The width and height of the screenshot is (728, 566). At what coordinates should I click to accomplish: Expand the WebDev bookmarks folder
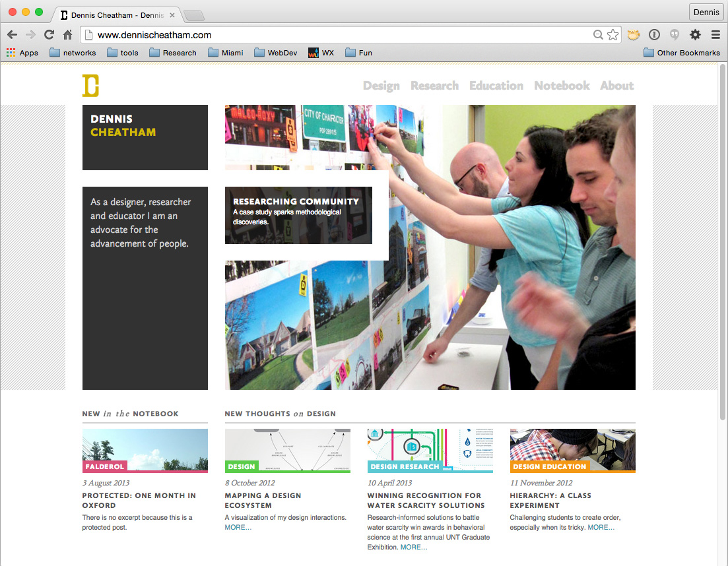276,53
